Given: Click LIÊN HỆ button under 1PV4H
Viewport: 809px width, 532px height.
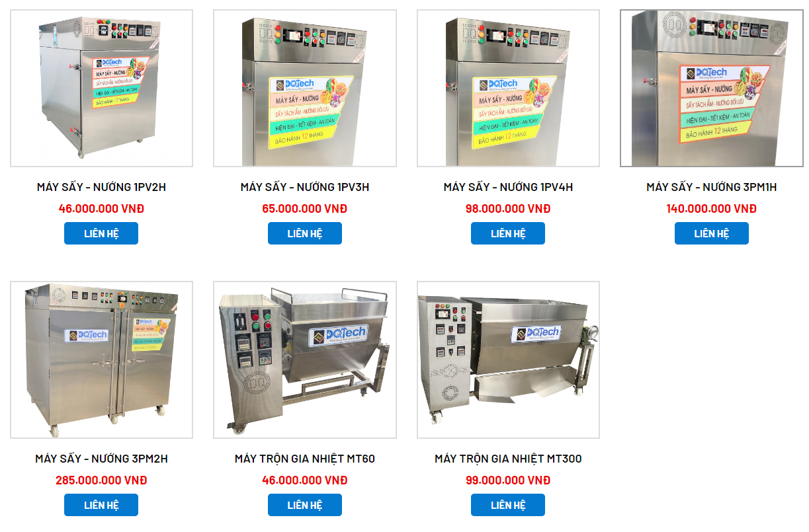Looking at the screenshot, I should click(x=508, y=233).
